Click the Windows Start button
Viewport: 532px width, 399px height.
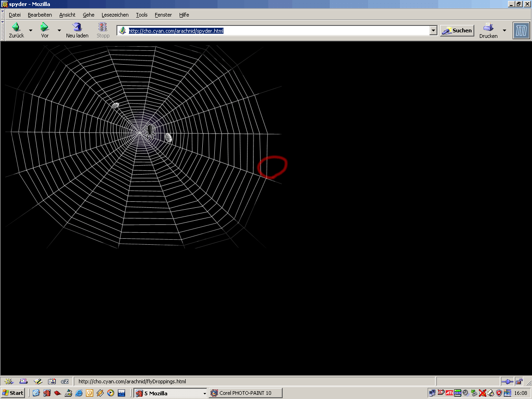(13, 393)
